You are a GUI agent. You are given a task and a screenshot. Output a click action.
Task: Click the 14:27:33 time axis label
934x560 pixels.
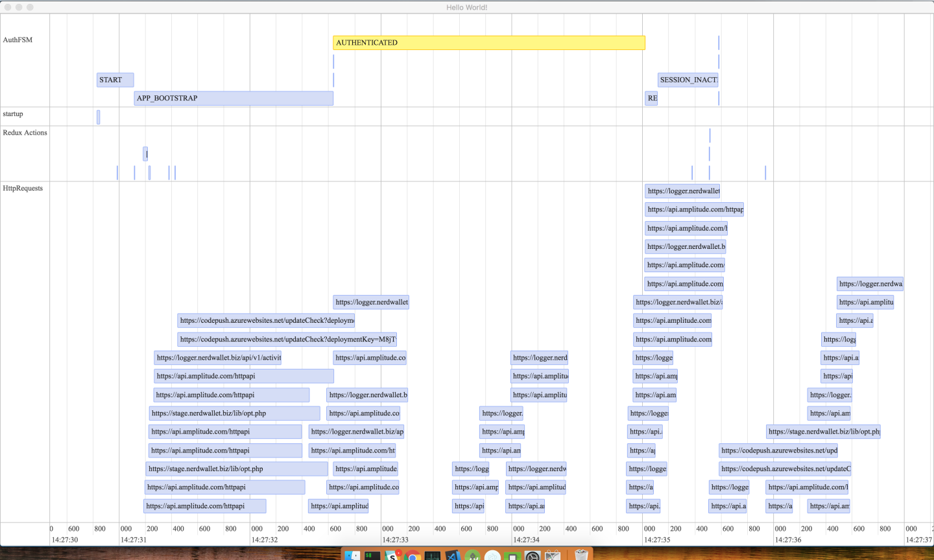coord(395,540)
